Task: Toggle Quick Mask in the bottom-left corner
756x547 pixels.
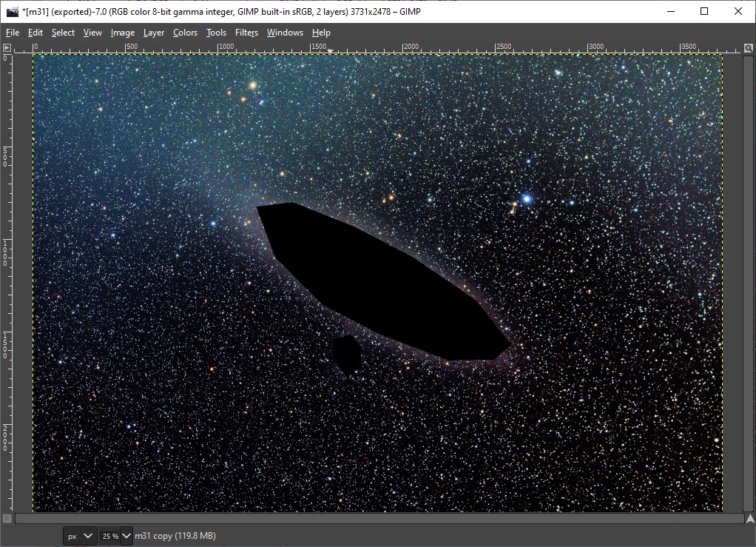Action: [7, 518]
